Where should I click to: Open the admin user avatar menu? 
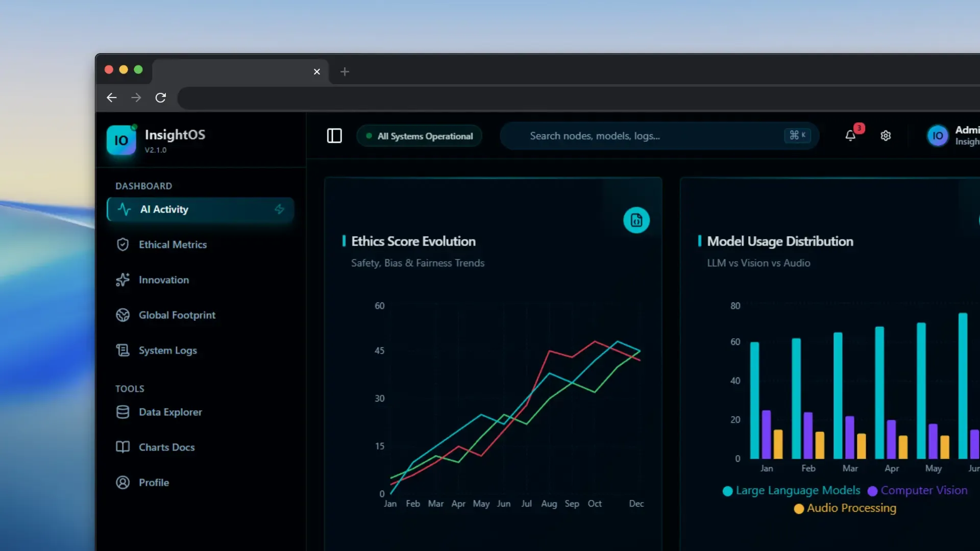coord(937,136)
